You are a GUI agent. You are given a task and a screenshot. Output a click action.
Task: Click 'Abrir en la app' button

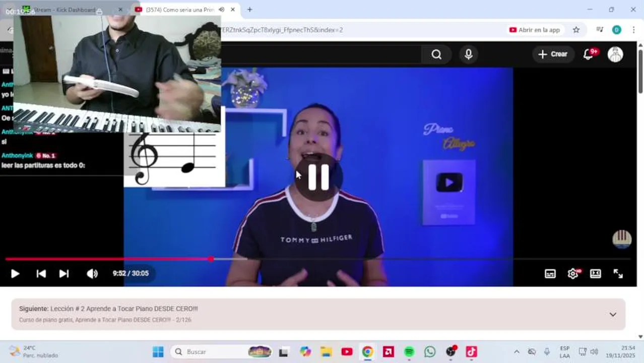point(535,30)
